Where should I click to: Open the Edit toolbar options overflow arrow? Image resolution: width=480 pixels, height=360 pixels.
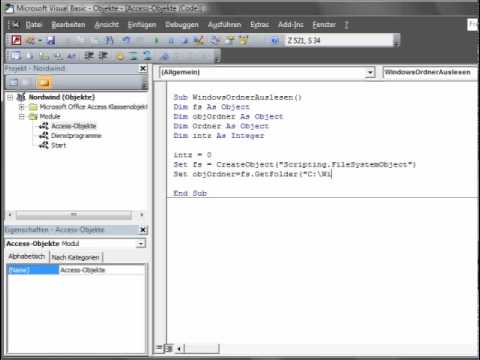pyautogui.click(x=217, y=57)
